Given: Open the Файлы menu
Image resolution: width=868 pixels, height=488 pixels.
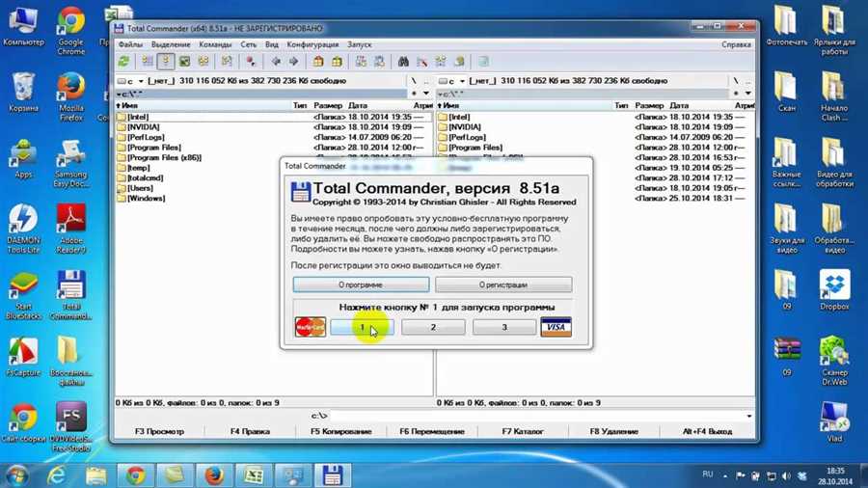Looking at the screenshot, I should 130,44.
